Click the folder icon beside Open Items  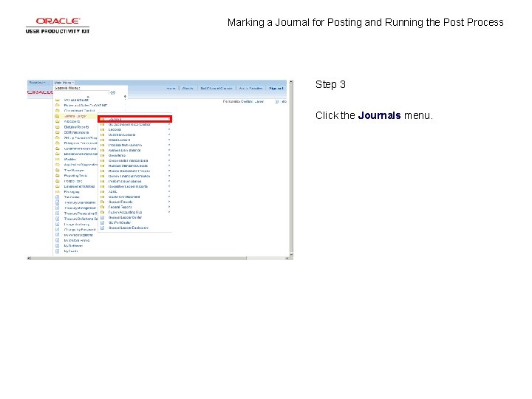click(x=102, y=155)
